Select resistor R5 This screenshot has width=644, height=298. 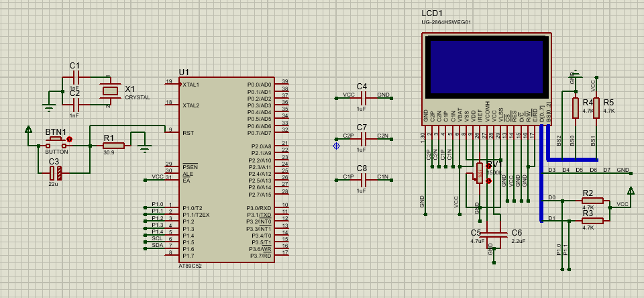point(596,107)
